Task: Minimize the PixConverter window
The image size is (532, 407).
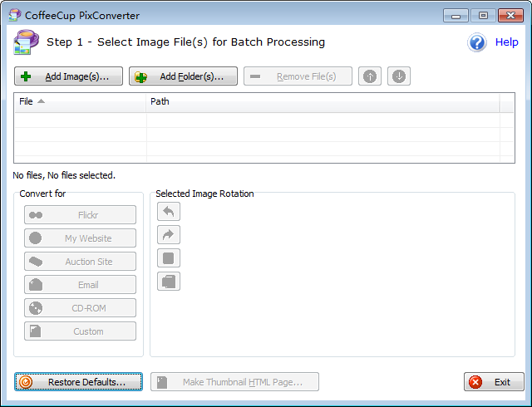Action: point(456,16)
